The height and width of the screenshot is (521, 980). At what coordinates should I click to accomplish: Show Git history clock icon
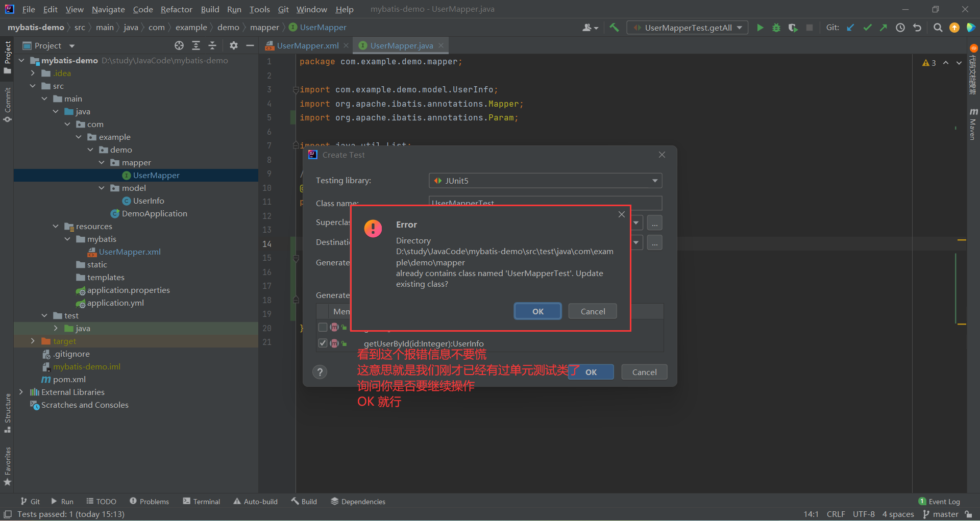(900, 28)
